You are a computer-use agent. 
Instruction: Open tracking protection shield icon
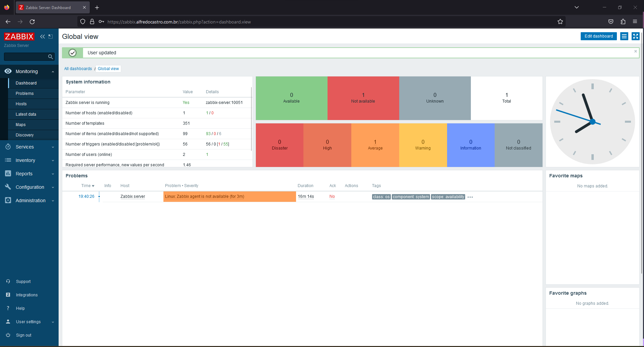[x=83, y=22]
